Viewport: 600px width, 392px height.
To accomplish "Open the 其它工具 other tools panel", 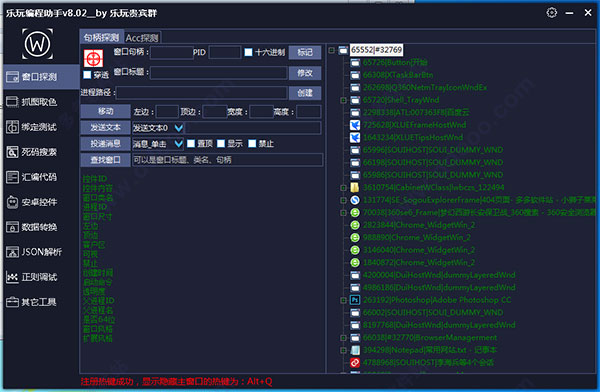I will tap(32, 302).
